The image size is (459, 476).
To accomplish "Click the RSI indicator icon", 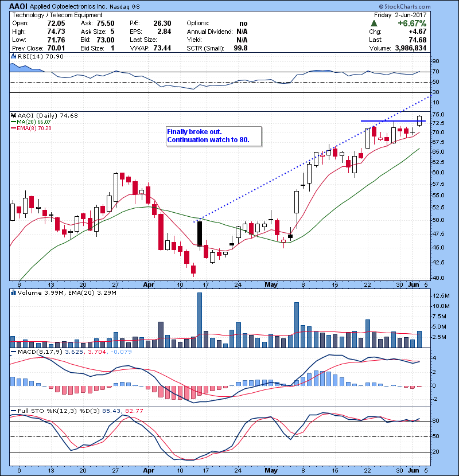I will 13,56.
